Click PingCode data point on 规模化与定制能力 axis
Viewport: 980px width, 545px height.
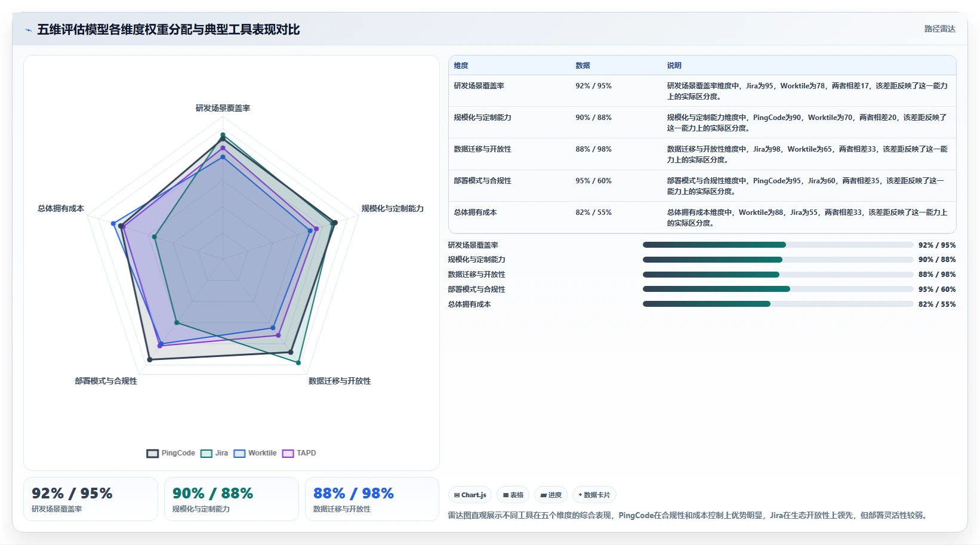(335, 223)
